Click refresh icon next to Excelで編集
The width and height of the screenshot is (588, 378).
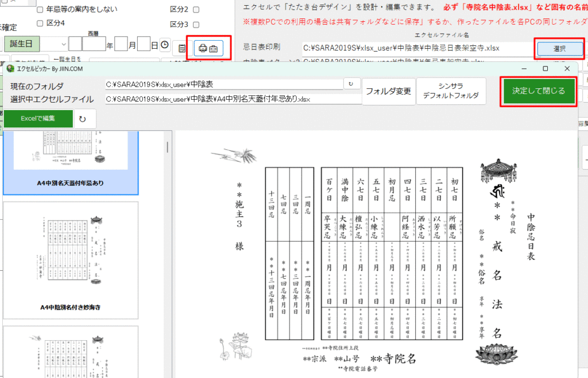(x=83, y=119)
